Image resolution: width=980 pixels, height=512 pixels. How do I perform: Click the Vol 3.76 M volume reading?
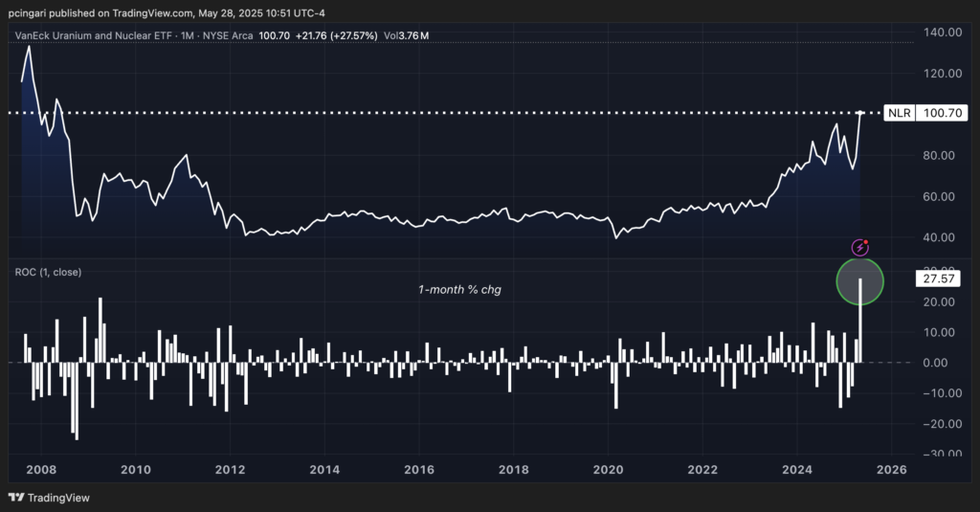[406, 35]
